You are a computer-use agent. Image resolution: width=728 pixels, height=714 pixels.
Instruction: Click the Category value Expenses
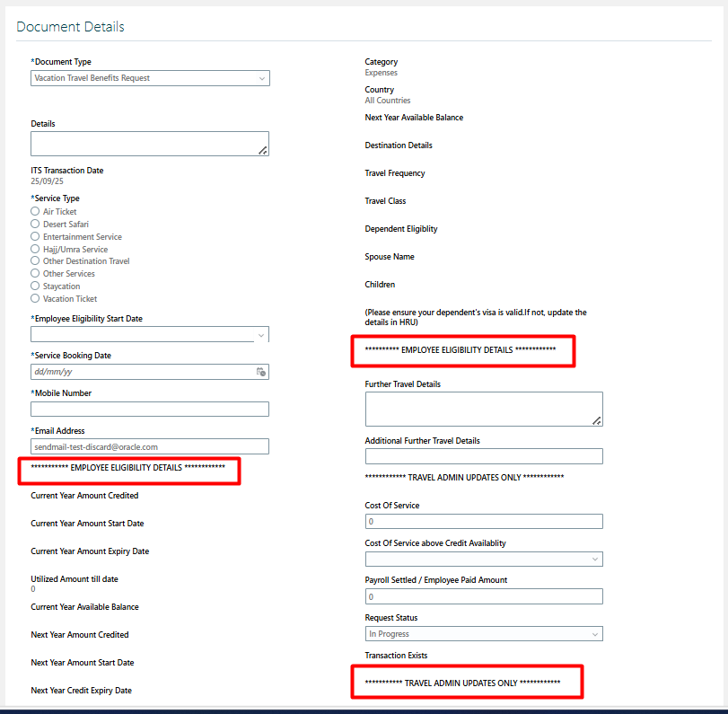coord(382,73)
